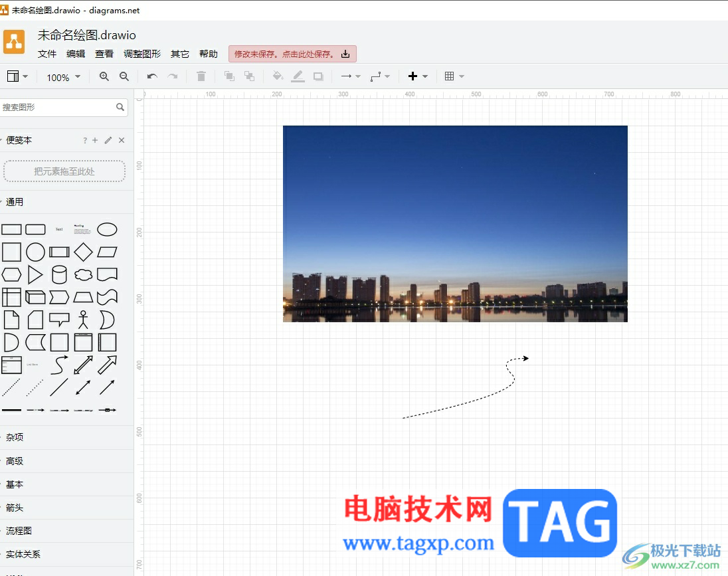
Task: Click the To Back icon
Action: (249, 76)
